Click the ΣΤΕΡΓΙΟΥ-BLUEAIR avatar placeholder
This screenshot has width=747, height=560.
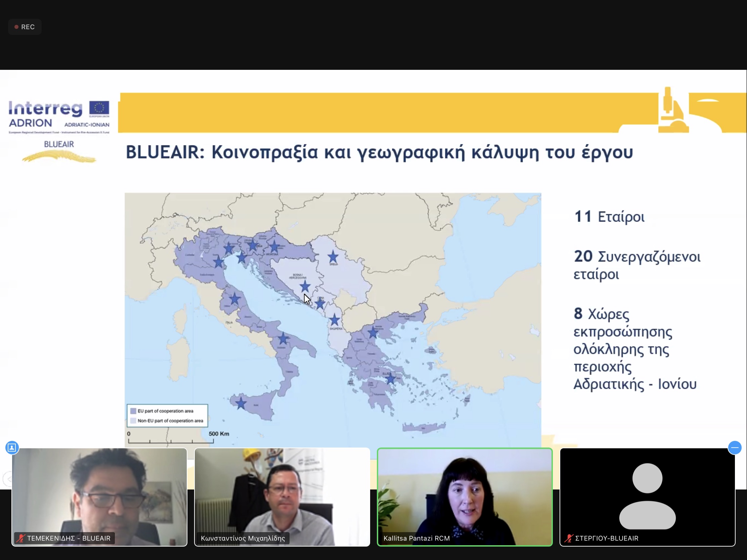[647, 496]
